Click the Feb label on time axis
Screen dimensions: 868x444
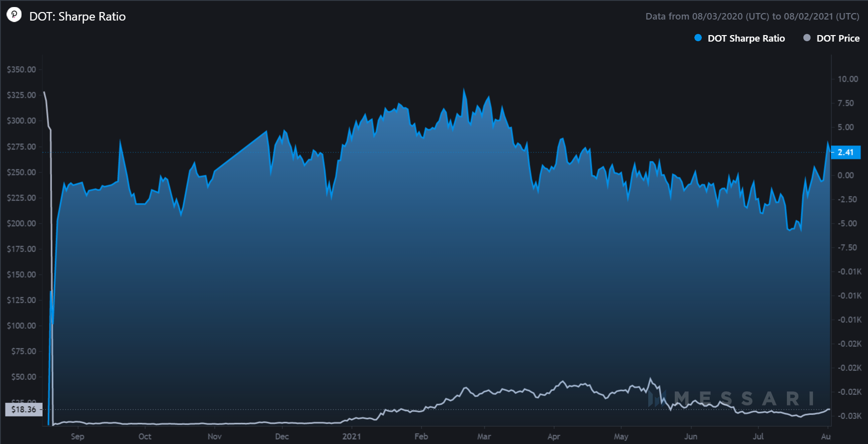click(x=421, y=436)
